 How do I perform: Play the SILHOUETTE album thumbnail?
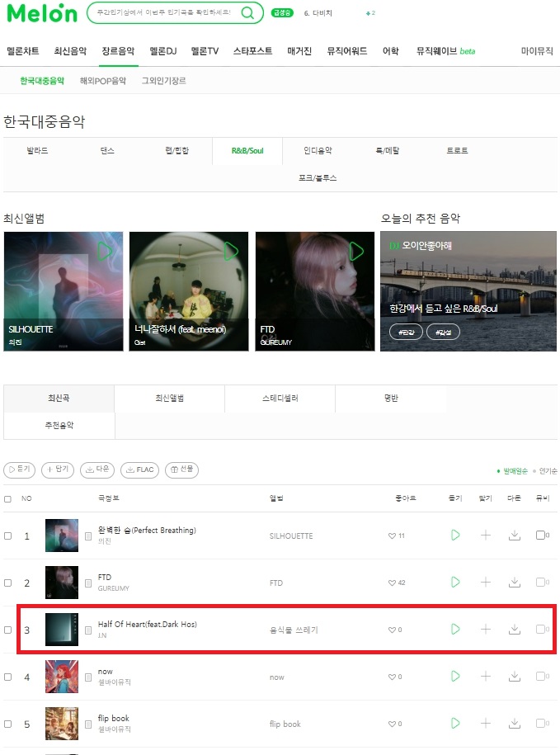pyautogui.click(x=105, y=251)
